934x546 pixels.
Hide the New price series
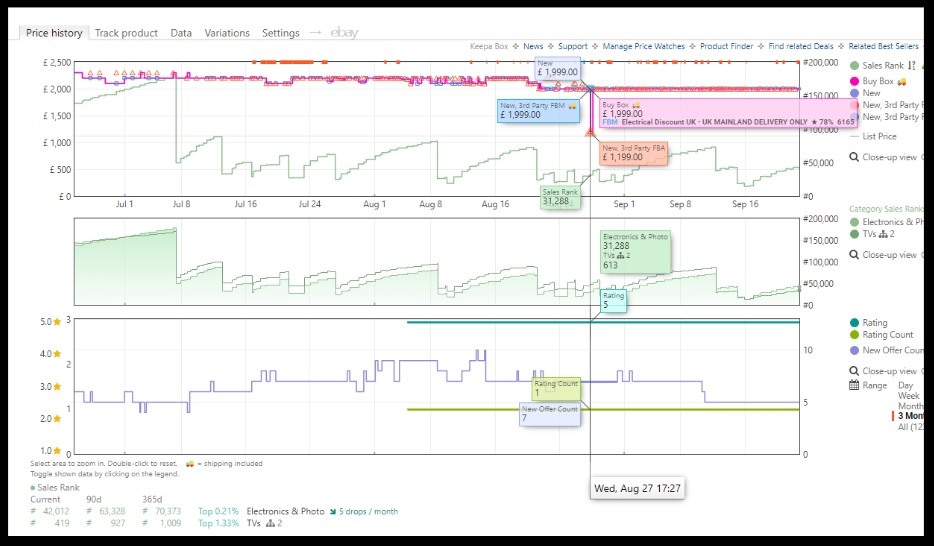(854, 93)
